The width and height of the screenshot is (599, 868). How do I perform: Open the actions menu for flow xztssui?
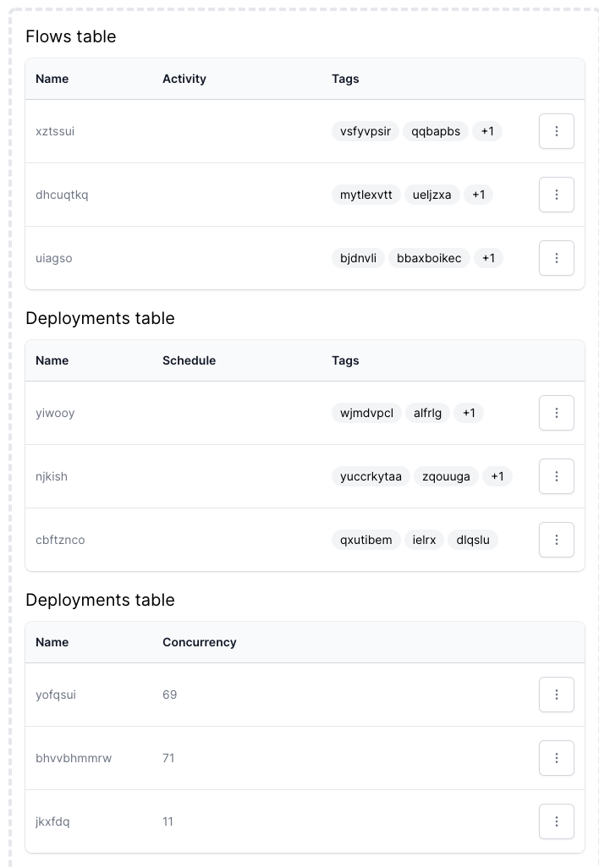(x=556, y=131)
